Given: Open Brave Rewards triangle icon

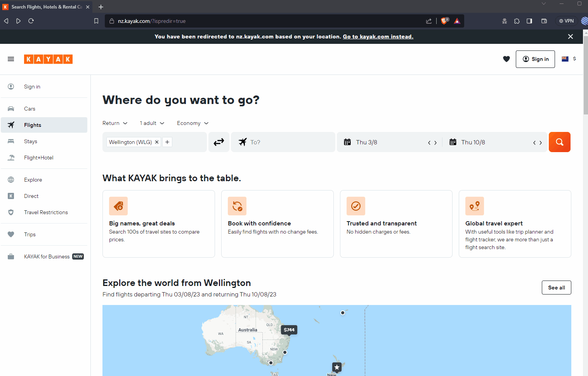Looking at the screenshot, I should (x=457, y=21).
